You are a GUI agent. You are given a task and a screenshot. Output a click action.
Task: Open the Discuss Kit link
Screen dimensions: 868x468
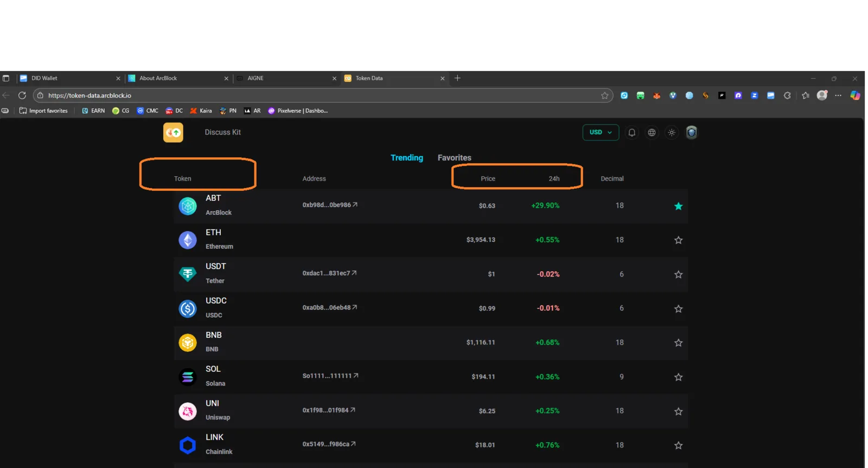click(223, 132)
